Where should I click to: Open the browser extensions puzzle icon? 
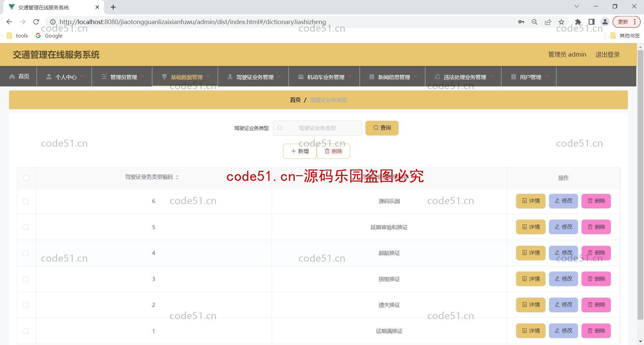tap(578, 22)
